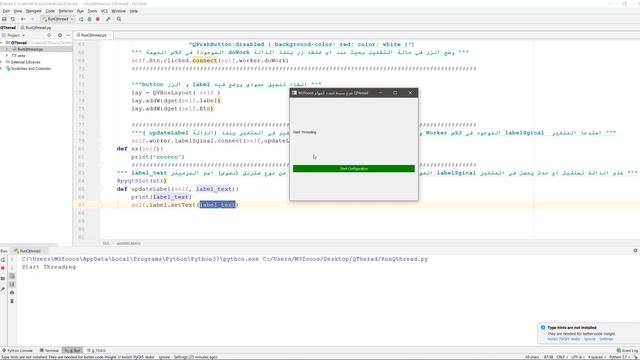The image size is (640, 360).
Task: Open the VCS menu
Action: click(x=104, y=11)
